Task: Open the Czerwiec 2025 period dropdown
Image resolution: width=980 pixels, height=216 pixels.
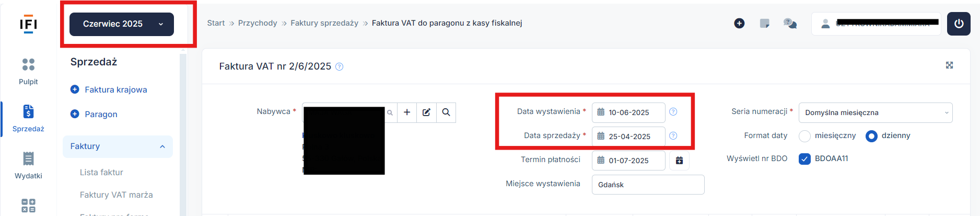Action: point(122,24)
